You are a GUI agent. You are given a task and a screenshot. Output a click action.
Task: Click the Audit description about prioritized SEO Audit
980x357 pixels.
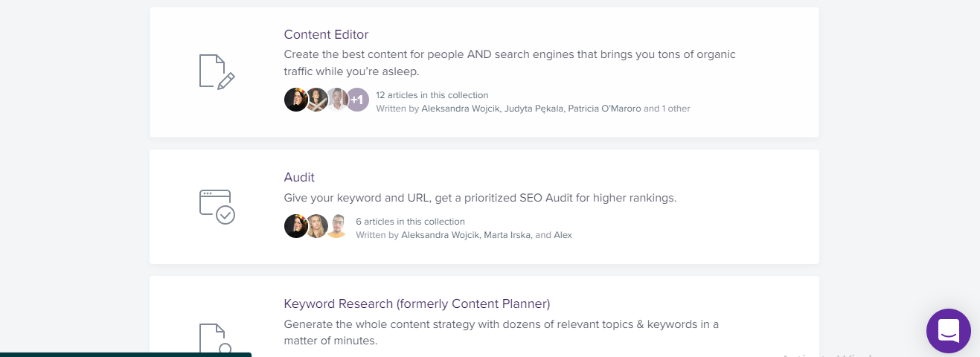[x=480, y=198]
